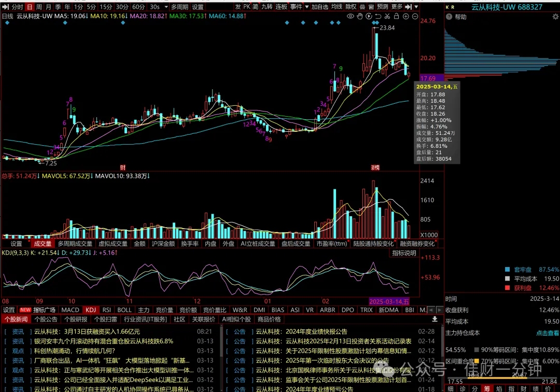Image resolution: width=560 pixels, height=392 pixels.
Task: Toggle chart visibility eye icon
Action: (x=351, y=17)
